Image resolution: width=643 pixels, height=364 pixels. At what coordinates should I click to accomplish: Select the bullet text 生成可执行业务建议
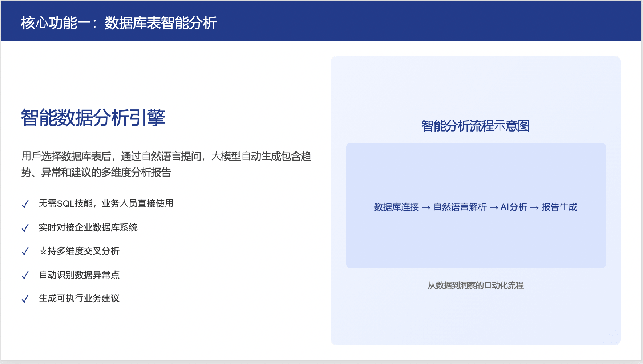coord(79,298)
